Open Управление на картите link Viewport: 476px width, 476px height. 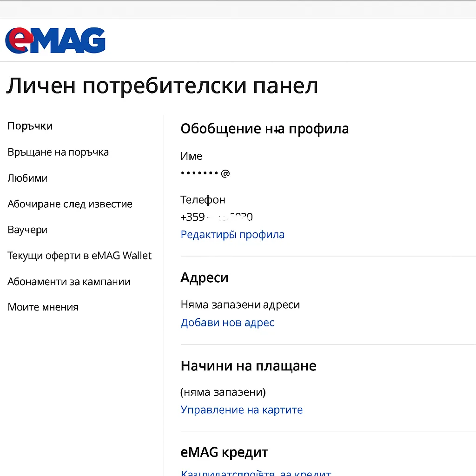tap(241, 410)
